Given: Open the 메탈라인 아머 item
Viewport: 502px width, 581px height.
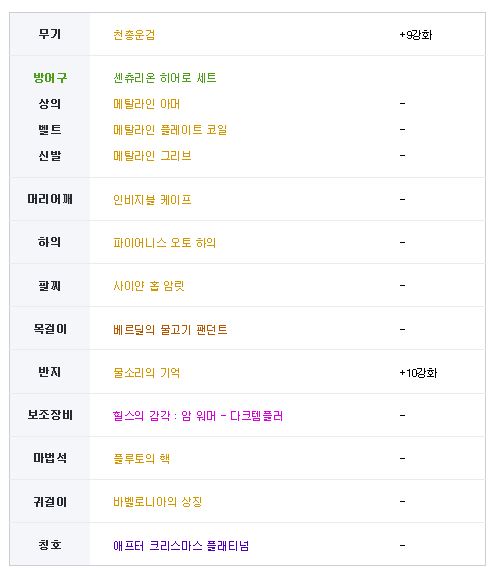Looking at the screenshot, I should 146,104.
